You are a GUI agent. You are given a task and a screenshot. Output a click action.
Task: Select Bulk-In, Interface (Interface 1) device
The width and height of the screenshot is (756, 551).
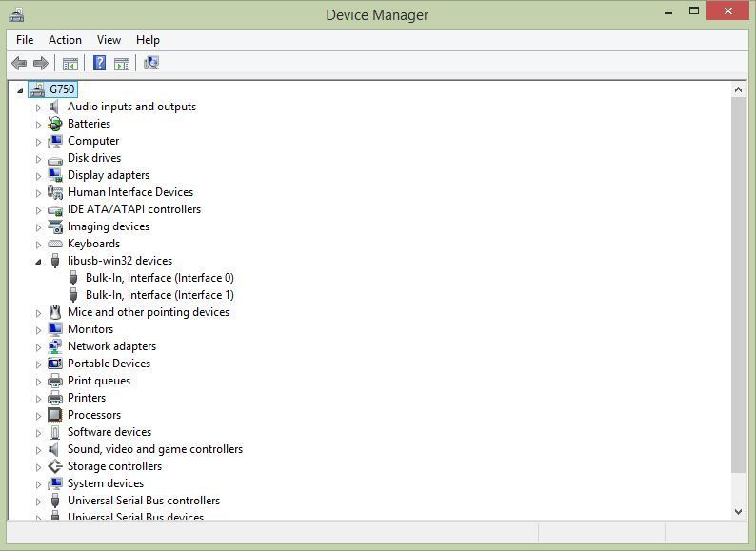coord(160,295)
